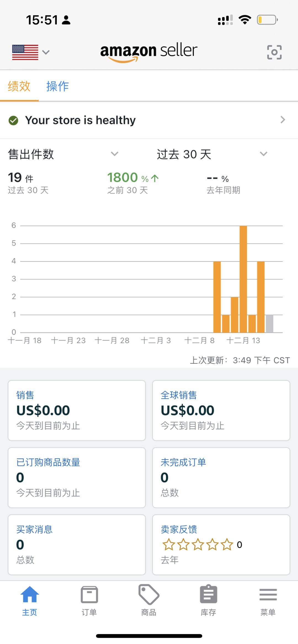
Task: Tap the barcode scan camera icon
Action: pos(274,52)
